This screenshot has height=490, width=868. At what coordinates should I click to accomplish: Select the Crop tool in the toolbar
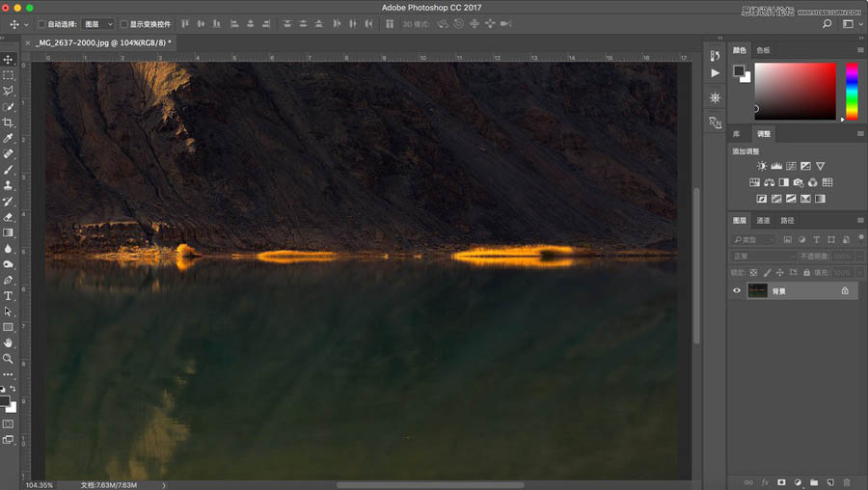pos(9,122)
